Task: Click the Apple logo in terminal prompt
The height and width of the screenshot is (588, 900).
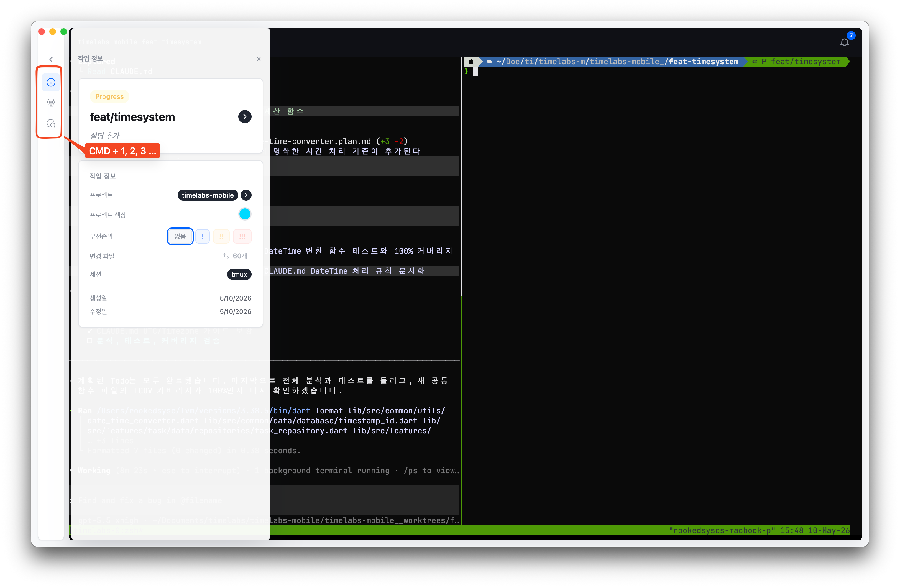Action: 471,62
